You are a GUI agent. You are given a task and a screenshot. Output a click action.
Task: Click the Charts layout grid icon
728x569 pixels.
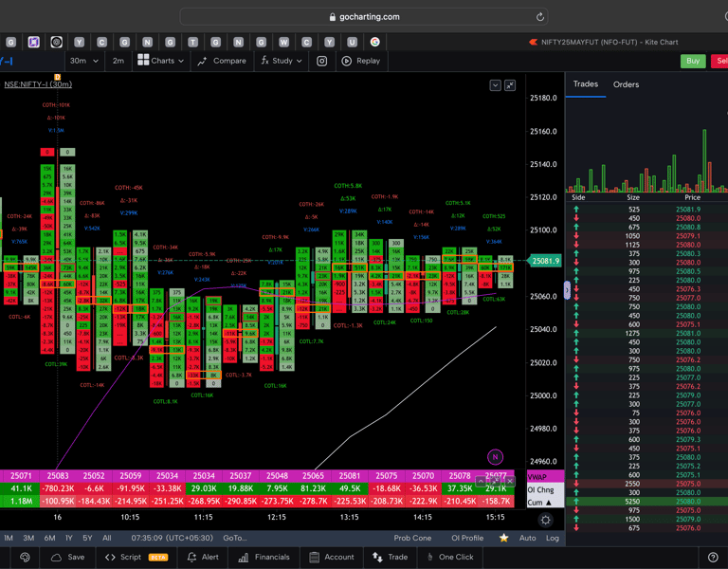tap(143, 61)
